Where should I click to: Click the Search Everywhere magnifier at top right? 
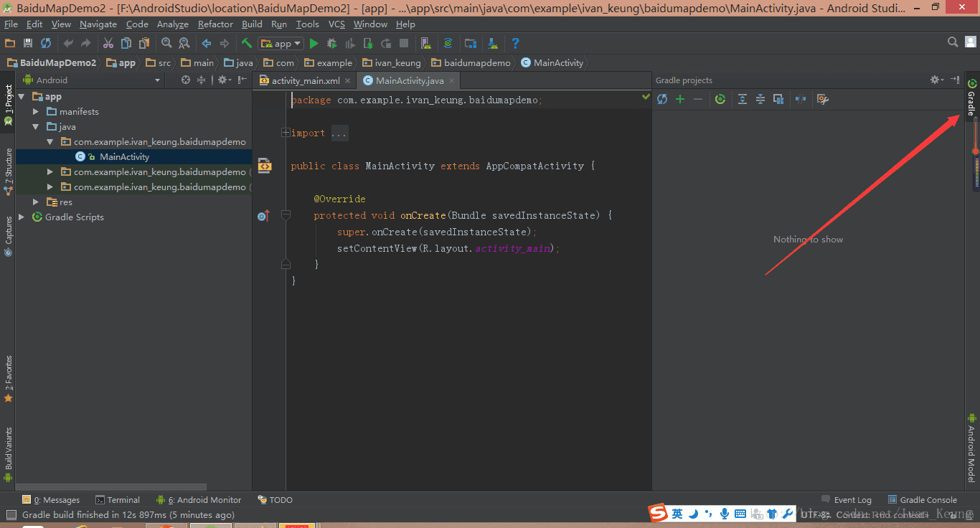953,42
